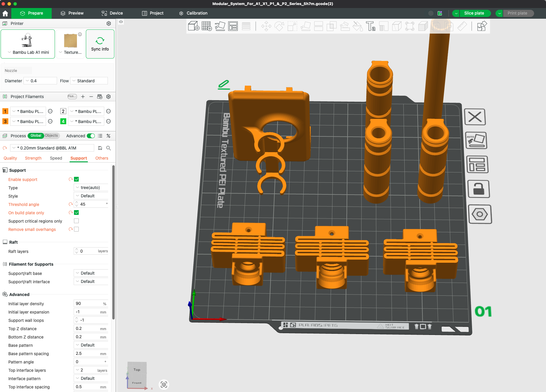Select the Lay on face tool
The width and height of the screenshot is (546, 392).
[x=305, y=26]
